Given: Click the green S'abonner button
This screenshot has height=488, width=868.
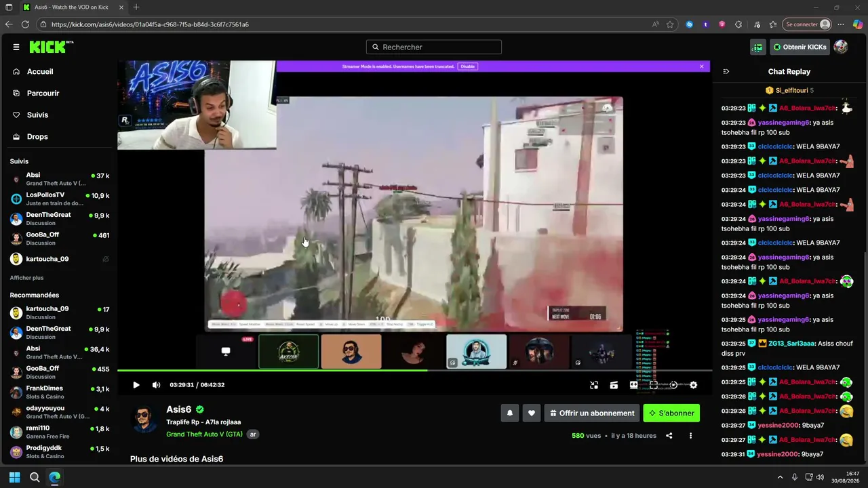Looking at the screenshot, I should point(671,413).
